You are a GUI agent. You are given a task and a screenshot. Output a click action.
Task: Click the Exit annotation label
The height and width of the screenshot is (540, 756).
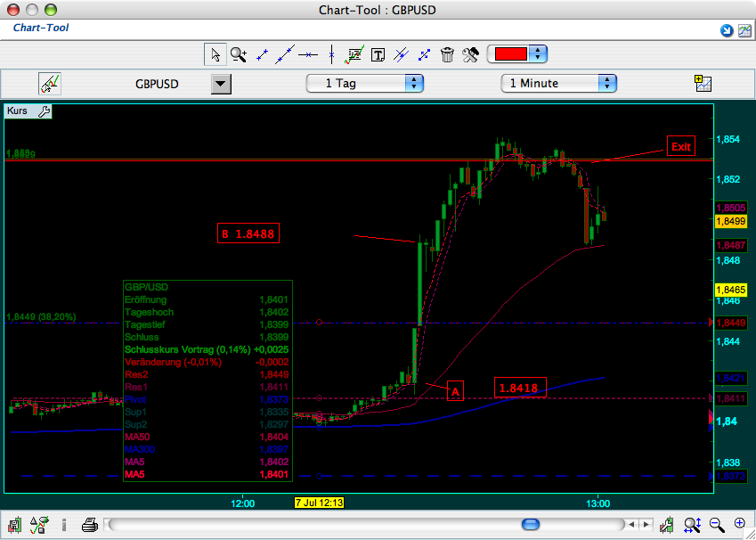[681, 146]
